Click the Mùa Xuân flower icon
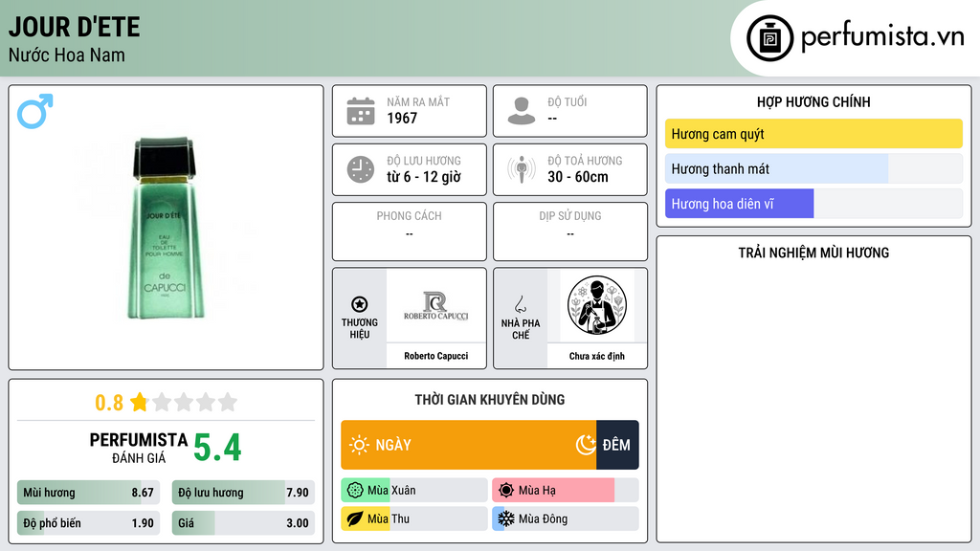The image size is (980, 551). [x=355, y=491]
